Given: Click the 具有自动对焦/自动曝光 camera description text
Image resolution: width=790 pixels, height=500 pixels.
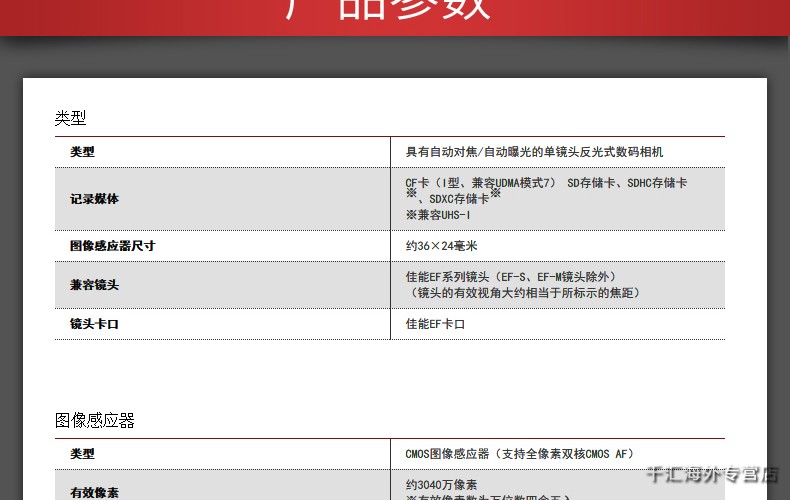Looking at the screenshot, I should pos(534,152).
